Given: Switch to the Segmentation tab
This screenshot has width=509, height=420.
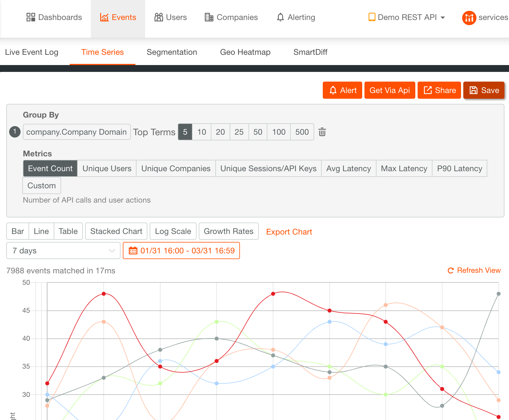Looking at the screenshot, I should (x=172, y=52).
